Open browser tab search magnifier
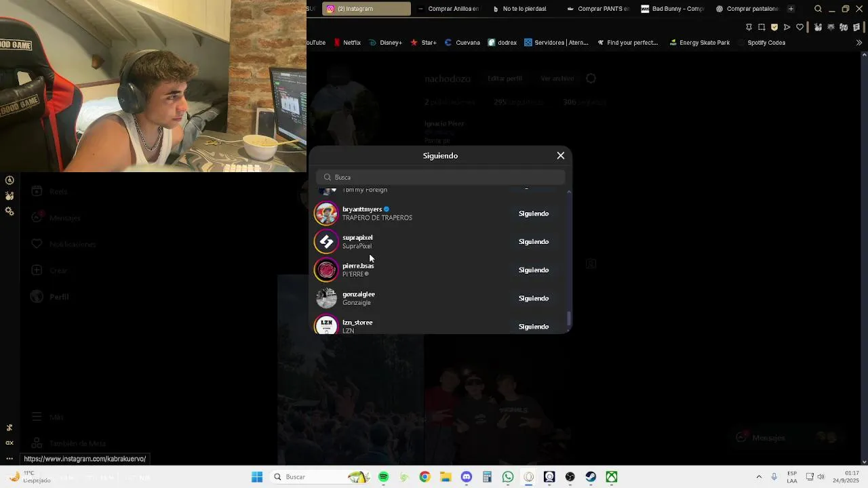The height and width of the screenshot is (488, 868). pos(818,9)
